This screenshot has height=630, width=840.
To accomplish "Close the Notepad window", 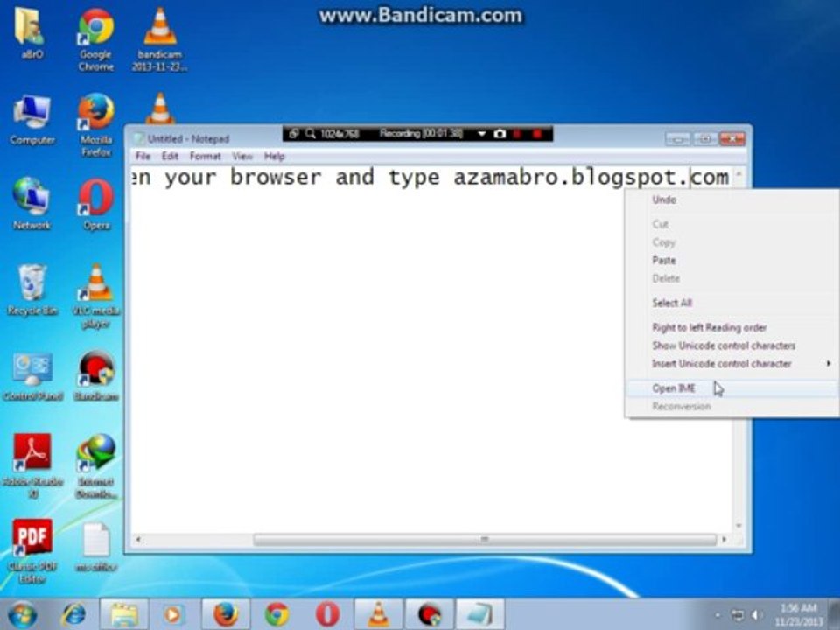I will tap(731, 139).
